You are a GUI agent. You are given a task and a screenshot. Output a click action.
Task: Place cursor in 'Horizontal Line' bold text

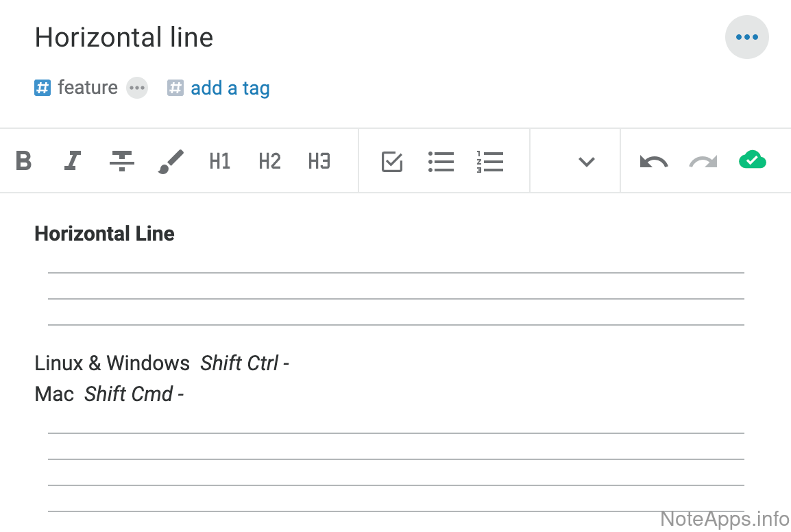coord(104,234)
